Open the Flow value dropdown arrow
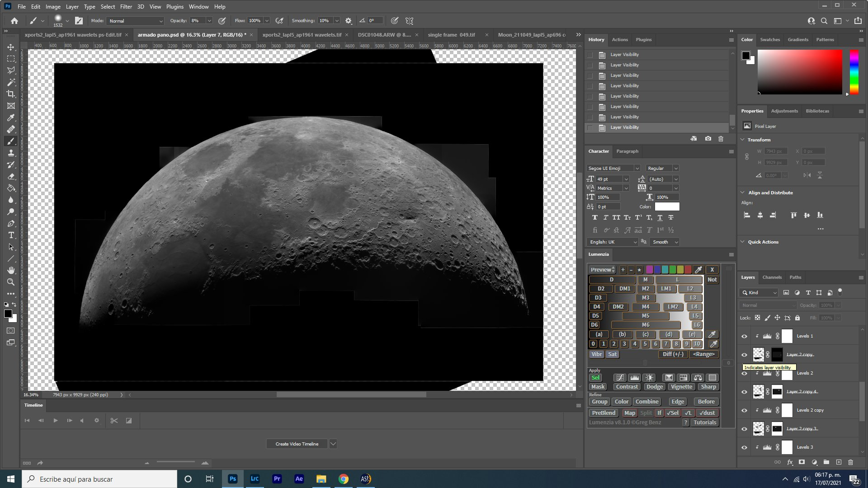Image resolution: width=868 pixels, height=488 pixels. (x=267, y=21)
